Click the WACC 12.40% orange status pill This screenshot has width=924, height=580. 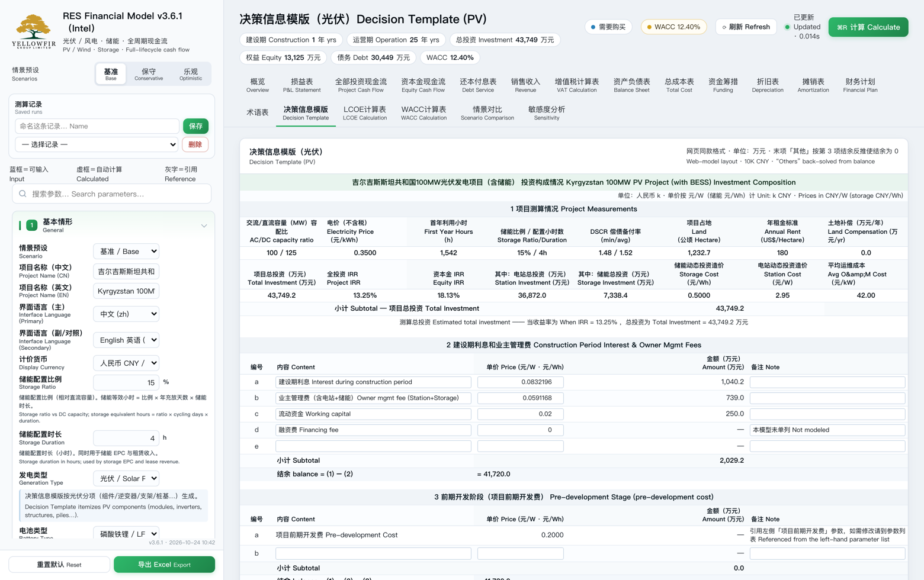coord(673,27)
